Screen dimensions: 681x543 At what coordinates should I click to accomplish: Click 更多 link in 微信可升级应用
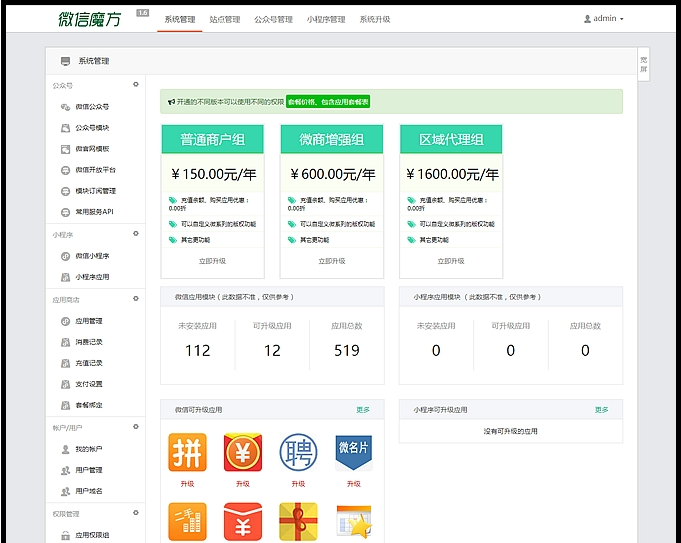tap(363, 410)
